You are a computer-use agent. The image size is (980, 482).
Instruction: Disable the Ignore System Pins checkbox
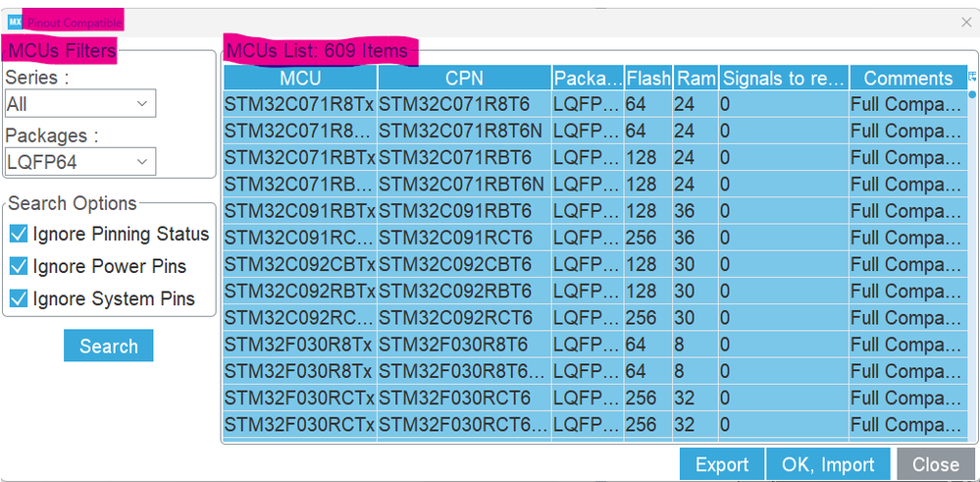point(19,298)
